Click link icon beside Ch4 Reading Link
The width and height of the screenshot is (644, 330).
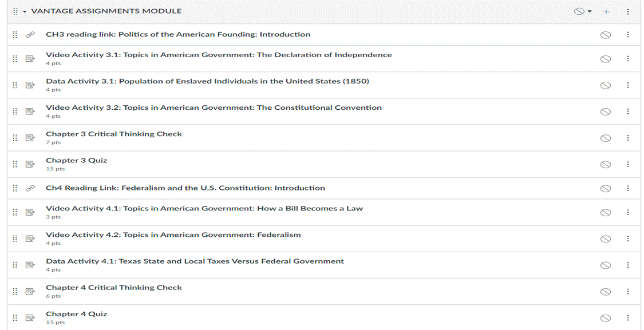pos(30,188)
